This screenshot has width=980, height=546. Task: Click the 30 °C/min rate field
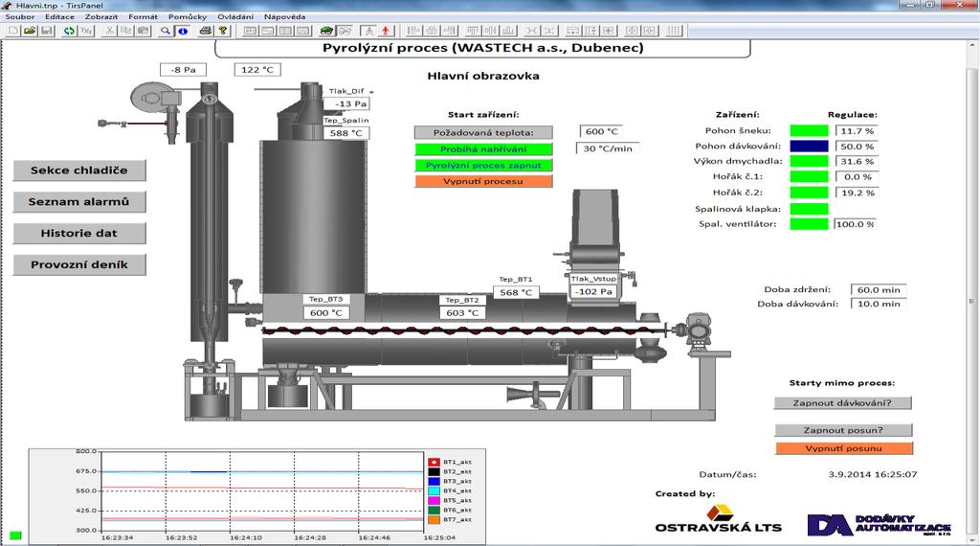pyautogui.click(x=608, y=148)
